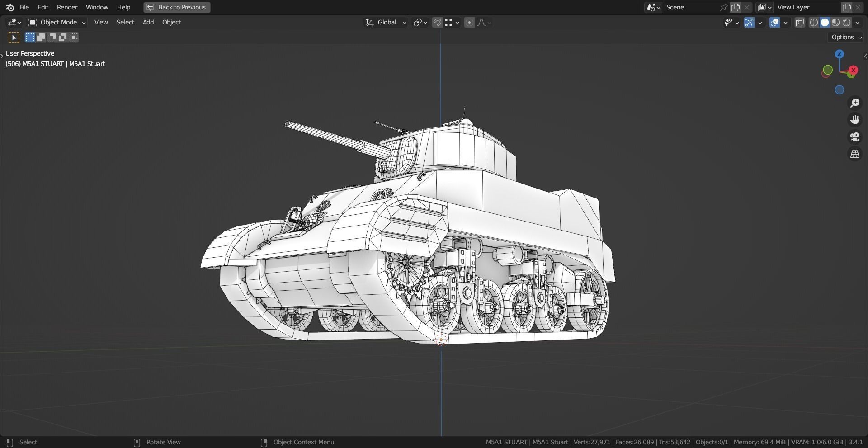
Task: Open the viewport View menu
Action: (x=101, y=22)
